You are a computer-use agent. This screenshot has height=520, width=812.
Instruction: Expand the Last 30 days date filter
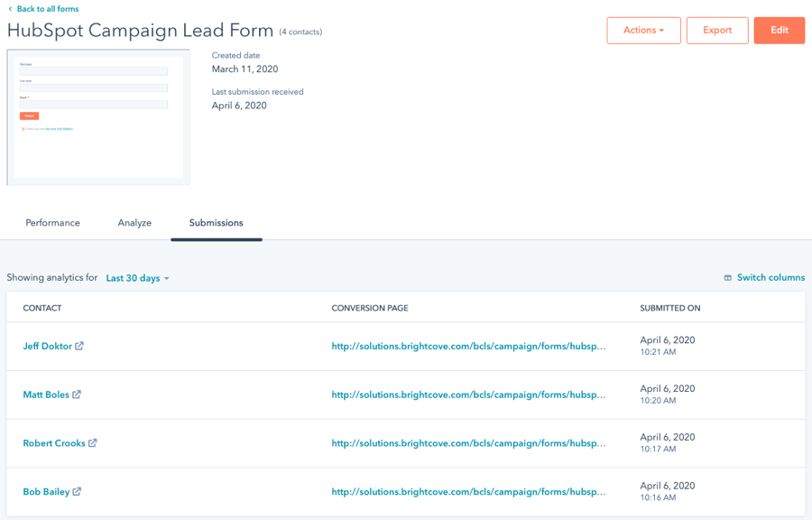click(138, 278)
